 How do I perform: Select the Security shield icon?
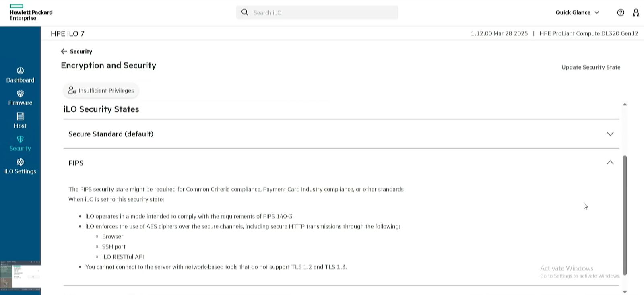tap(20, 139)
